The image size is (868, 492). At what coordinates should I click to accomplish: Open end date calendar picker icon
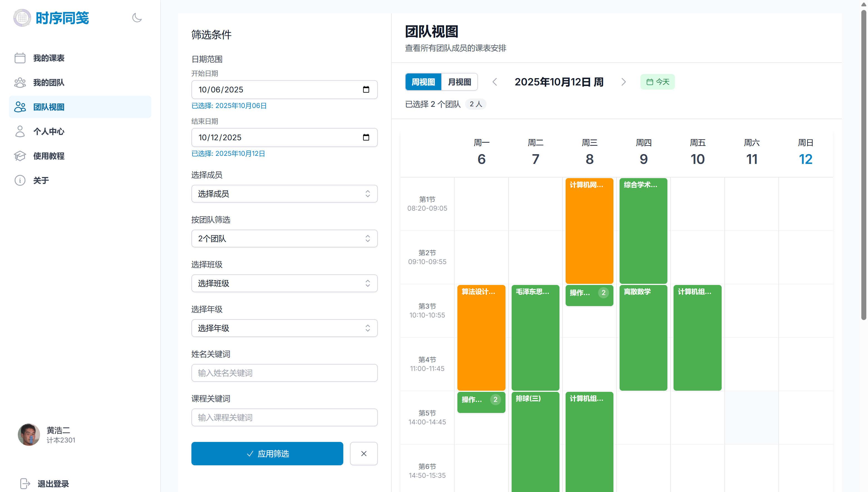coord(366,137)
